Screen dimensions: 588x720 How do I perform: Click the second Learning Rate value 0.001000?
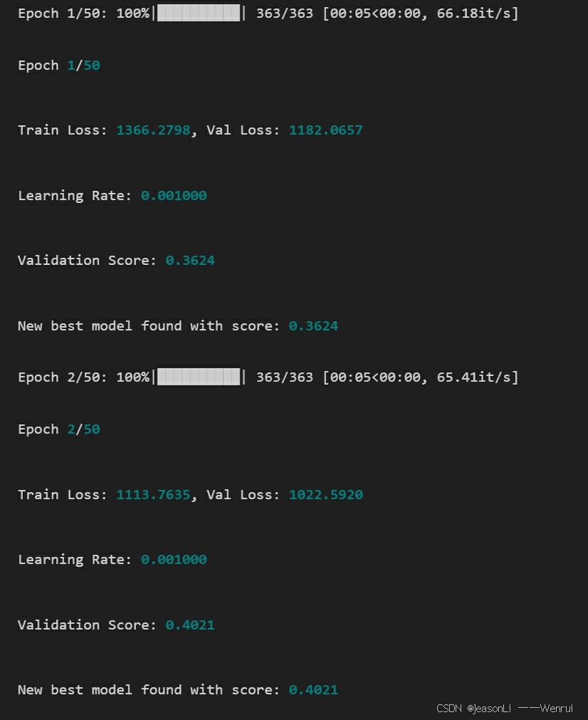coord(174,560)
